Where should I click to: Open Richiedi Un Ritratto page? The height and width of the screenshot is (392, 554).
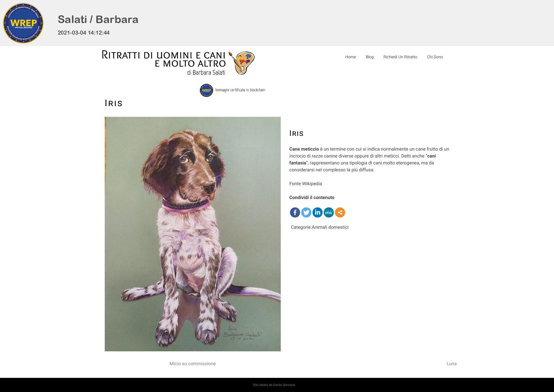[400, 57]
